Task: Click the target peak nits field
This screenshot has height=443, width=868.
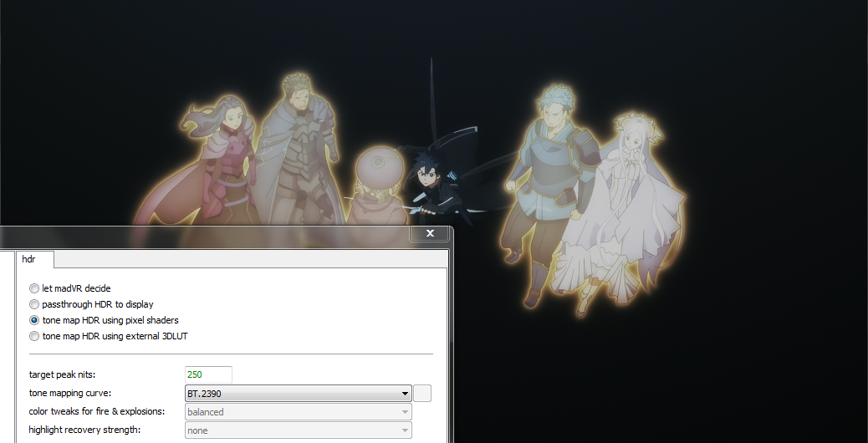Action: [x=208, y=374]
